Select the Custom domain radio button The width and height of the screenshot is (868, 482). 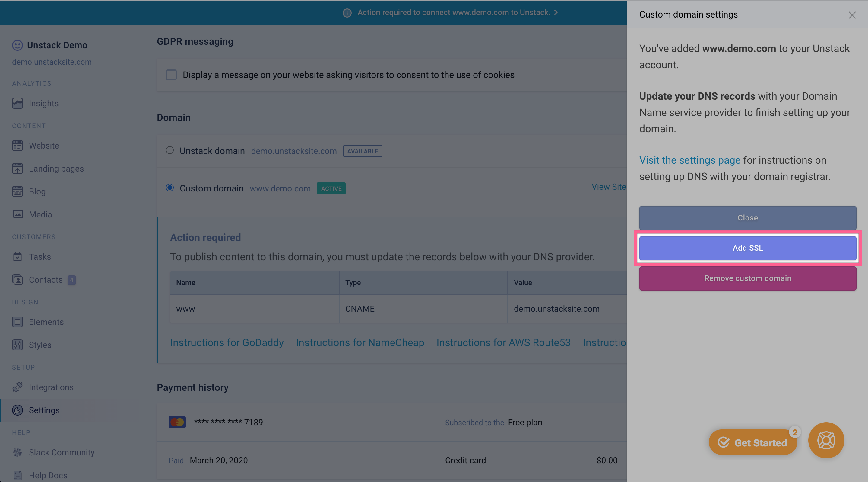point(169,188)
